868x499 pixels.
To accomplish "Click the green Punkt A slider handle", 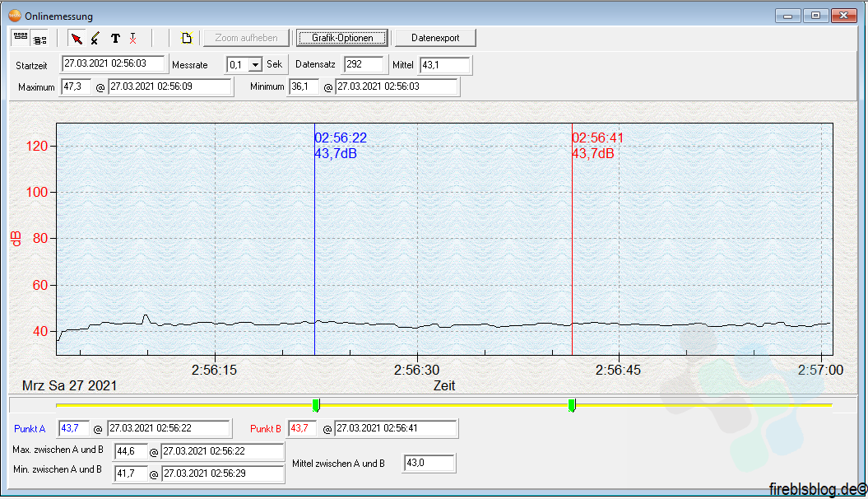I will [x=317, y=404].
